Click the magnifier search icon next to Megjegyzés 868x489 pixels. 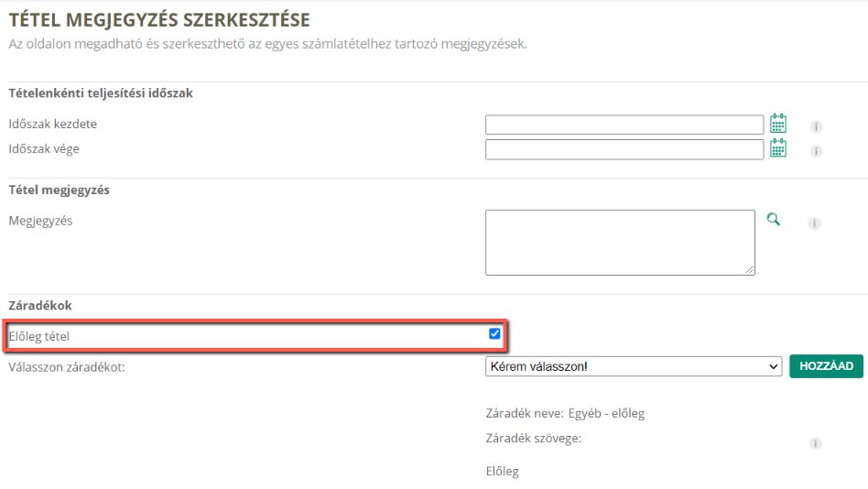(x=774, y=219)
